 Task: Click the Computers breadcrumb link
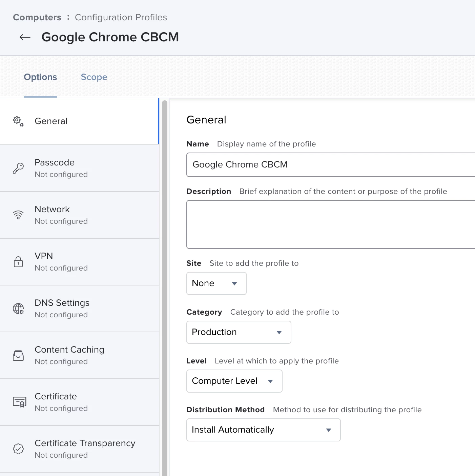click(x=37, y=17)
